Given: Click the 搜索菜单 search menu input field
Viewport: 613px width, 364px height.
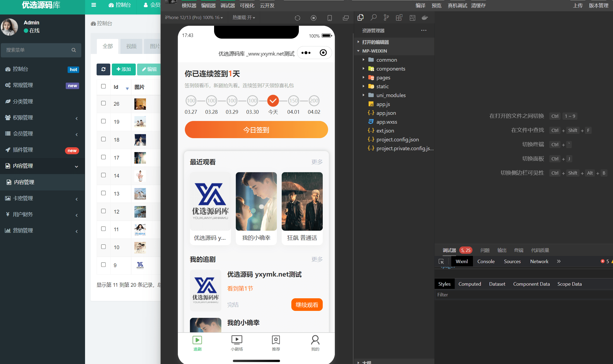Looking at the screenshot, I should pos(41,50).
